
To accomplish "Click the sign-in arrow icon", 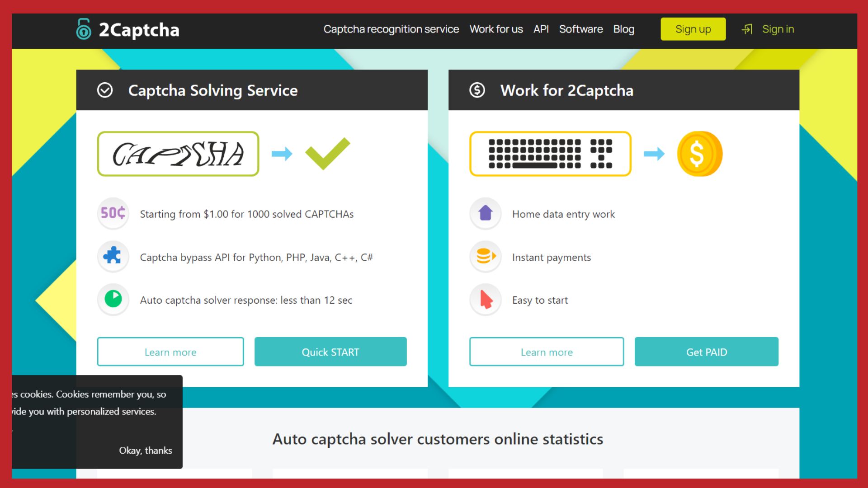I will coord(747,29).
